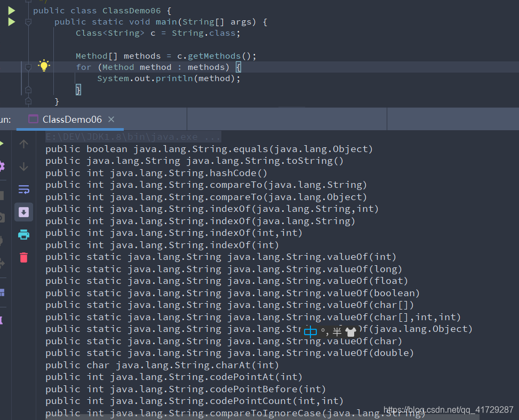Collapse the main method fold marker
The image size is (519, 420).
click(x=28, y=22)
